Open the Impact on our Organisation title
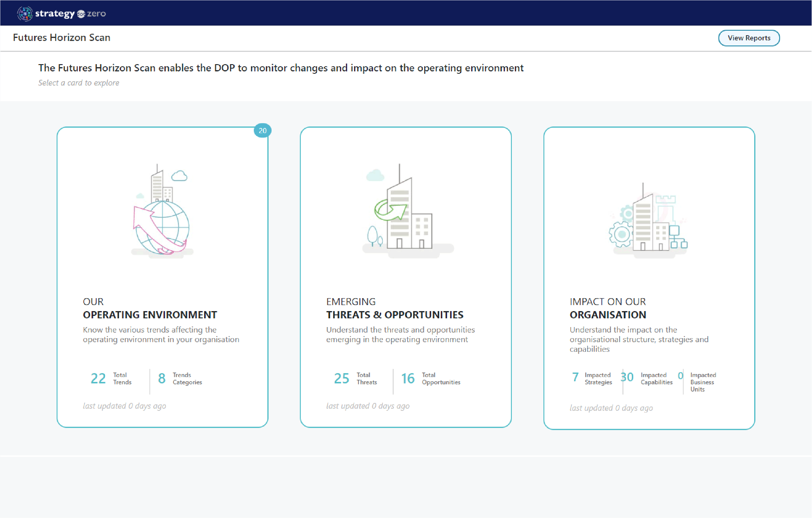 (608, 308)
